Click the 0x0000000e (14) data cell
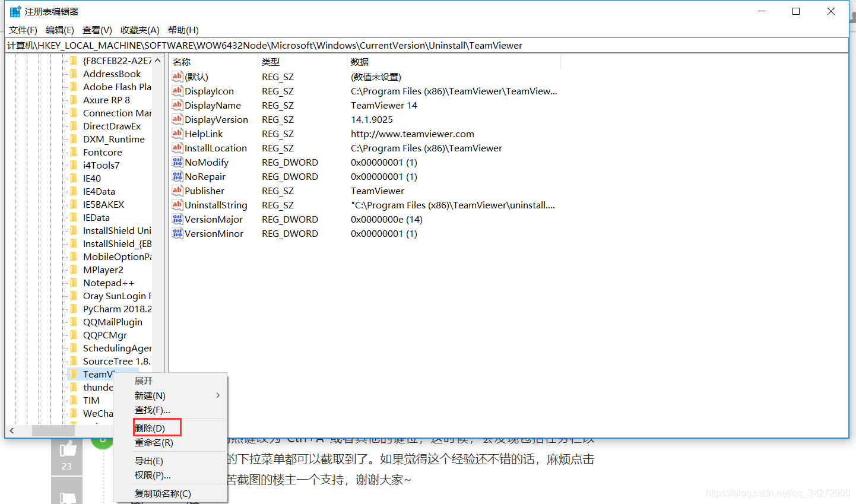Screen dimensions: 856x504 point(386,219)
